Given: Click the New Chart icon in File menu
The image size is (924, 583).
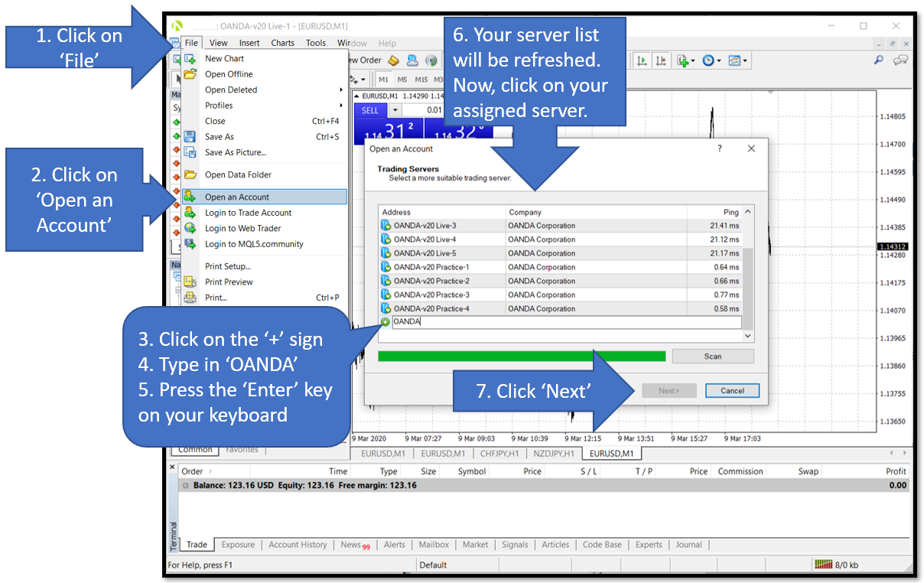Looking at the screenshot, I should pos(190,58).
